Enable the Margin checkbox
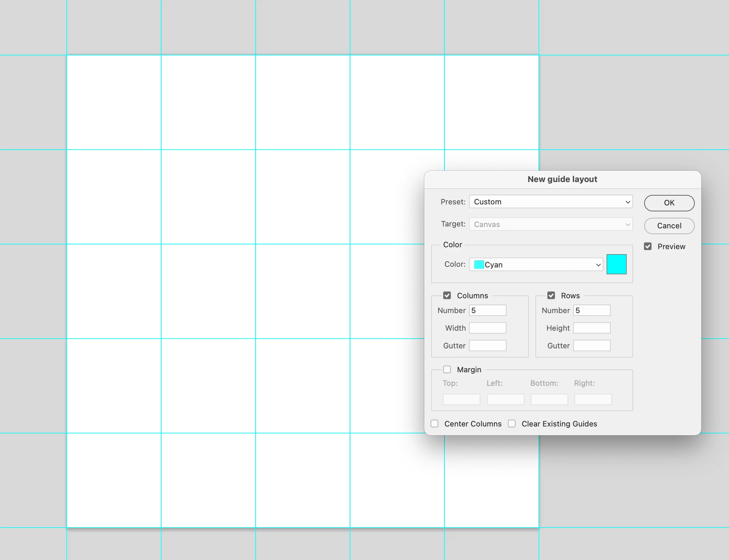 (x=447, y=370)
